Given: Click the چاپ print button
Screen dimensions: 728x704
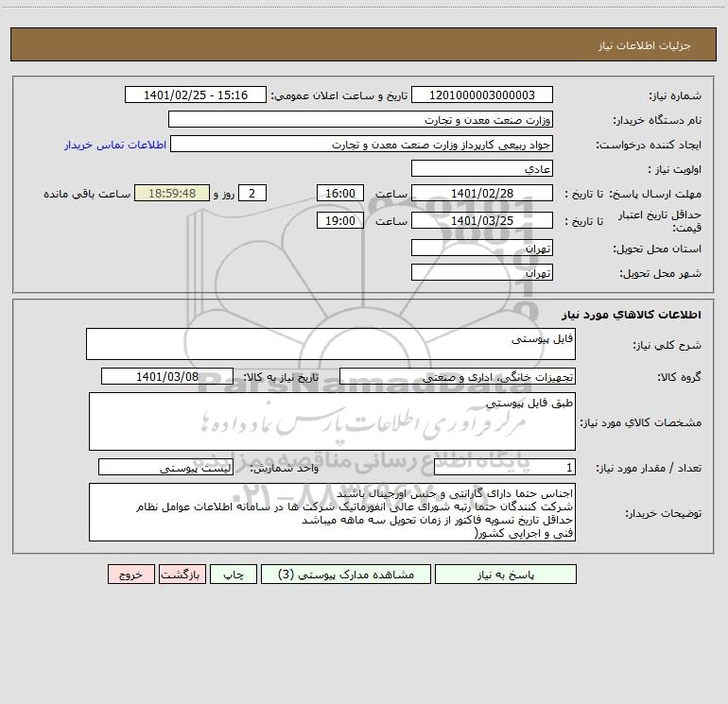Looking at the screenshot, I should [x=234, y=574].
